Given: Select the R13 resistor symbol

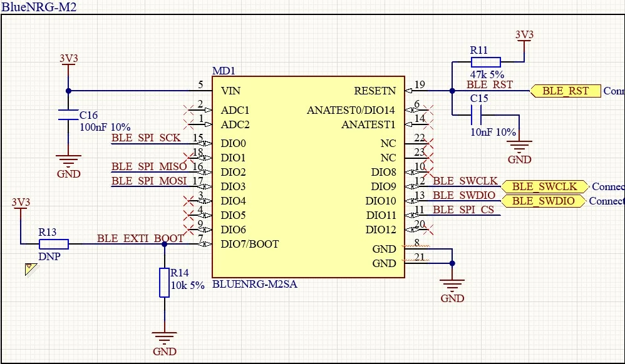Looking at the screenshot, I should (x=53, y=244).
